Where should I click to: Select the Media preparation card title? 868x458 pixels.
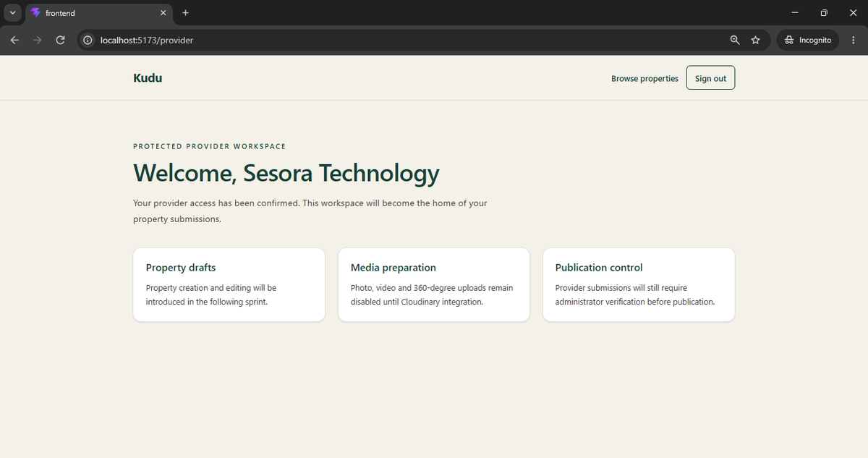pos(393,268)
